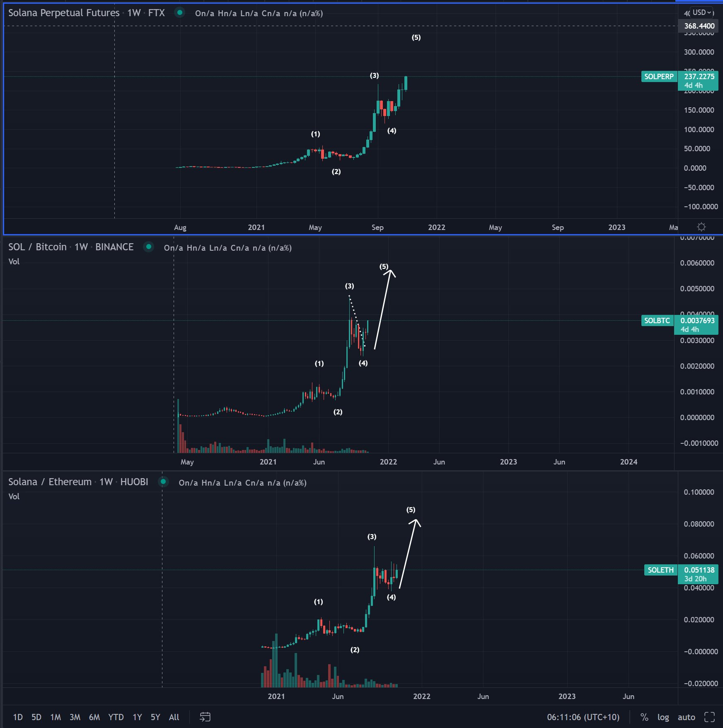Screen dimensions: 723x728
Task: Select wave (1) label in Solana/Ethereum chart
Action: coord(318,602)
